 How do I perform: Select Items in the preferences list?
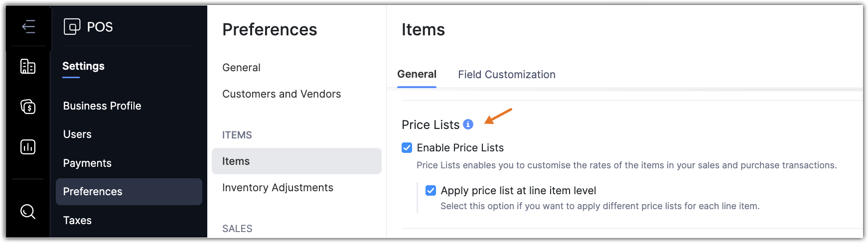pyautogui.click(x=236, y=161)
